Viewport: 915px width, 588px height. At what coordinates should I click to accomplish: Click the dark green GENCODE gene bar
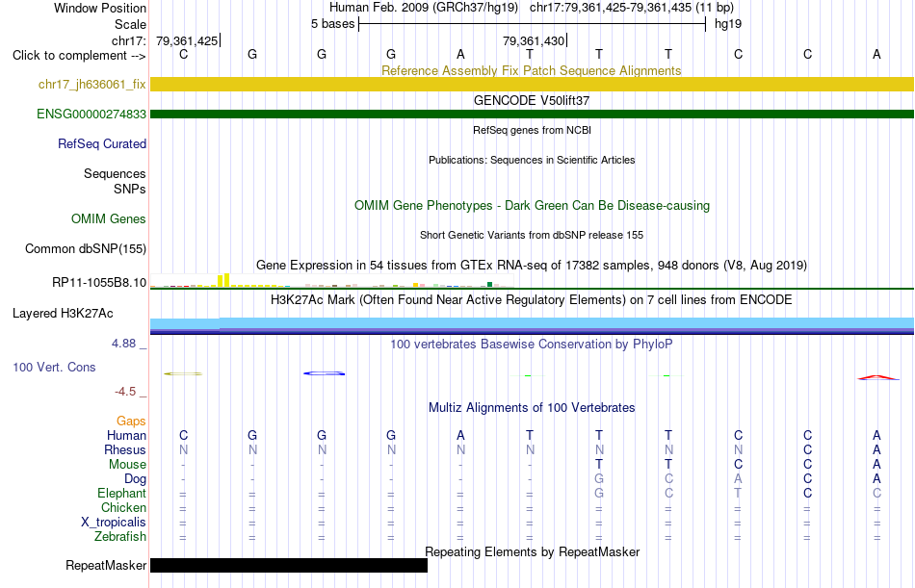pyautogui.click(x=532, y=114)
